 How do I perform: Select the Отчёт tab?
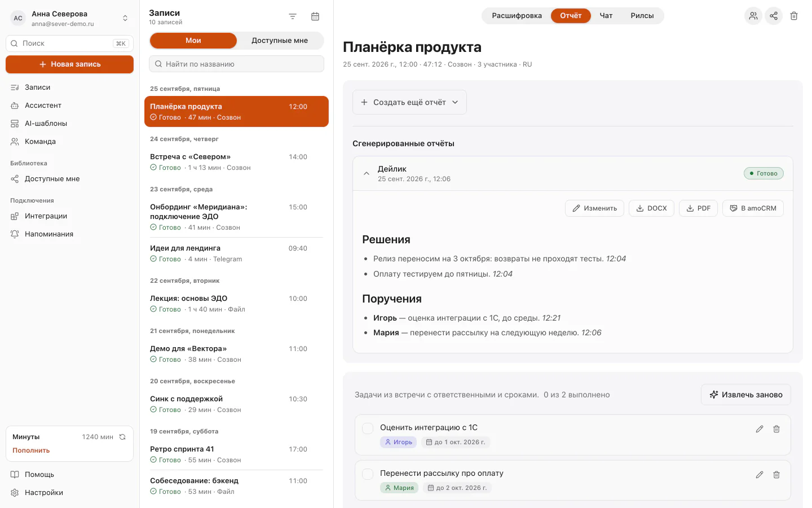click(x=571, y=16)
